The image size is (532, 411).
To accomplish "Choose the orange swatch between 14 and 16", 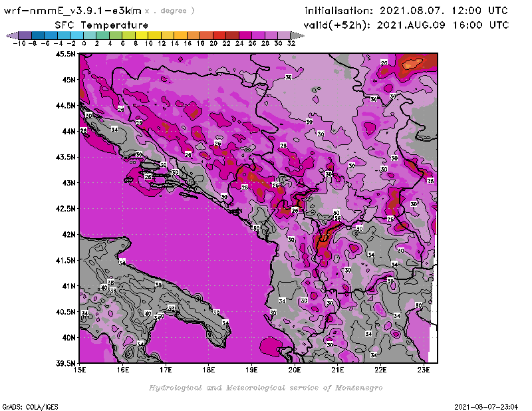I will point(180,35).
